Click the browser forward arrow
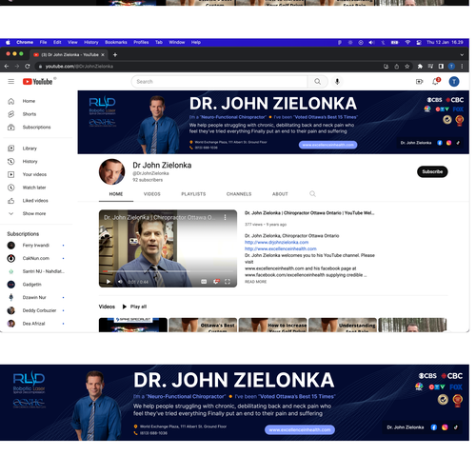The height and width of the screenshot is (476, 476). point(17,66)
